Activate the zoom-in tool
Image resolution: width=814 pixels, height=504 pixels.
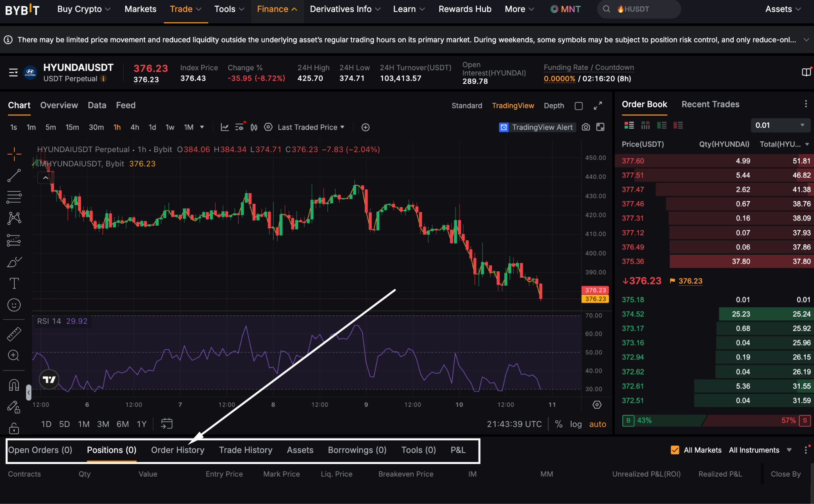tap(14, 355)
